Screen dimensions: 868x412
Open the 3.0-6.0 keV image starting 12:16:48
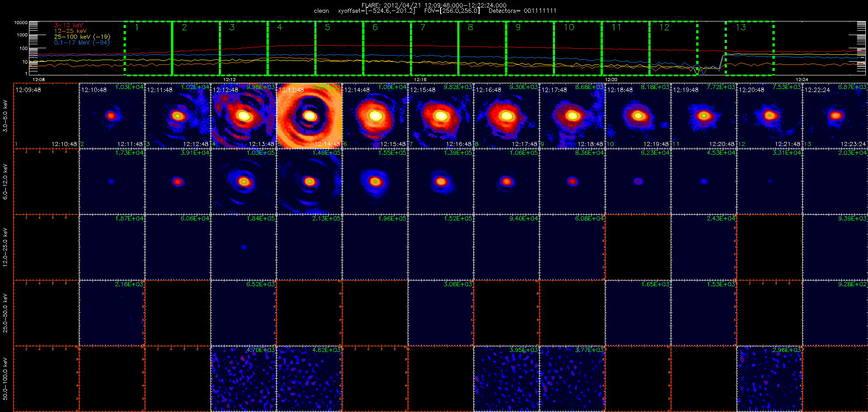[506, 116]
